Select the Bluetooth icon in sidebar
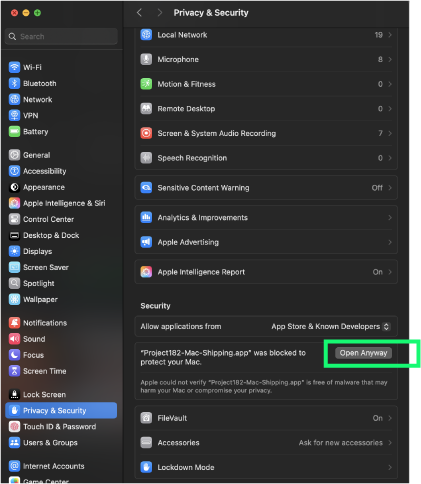 (14, 83)
